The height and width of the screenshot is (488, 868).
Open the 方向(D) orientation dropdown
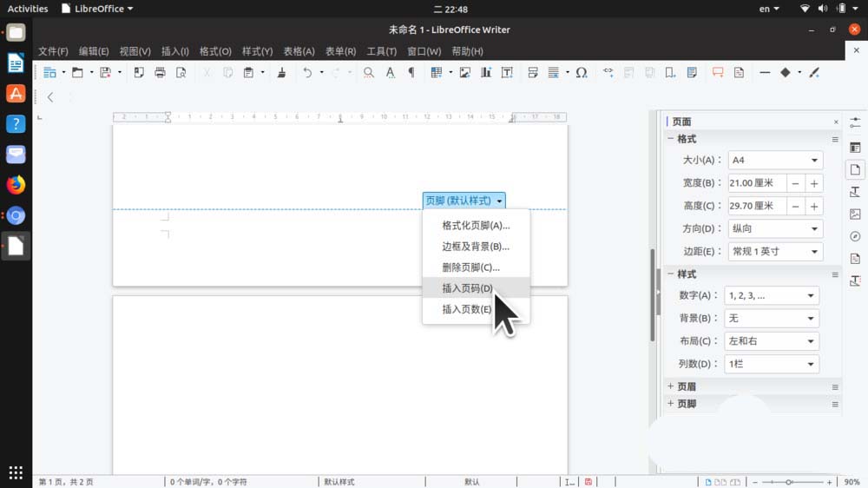click(775, 229)
